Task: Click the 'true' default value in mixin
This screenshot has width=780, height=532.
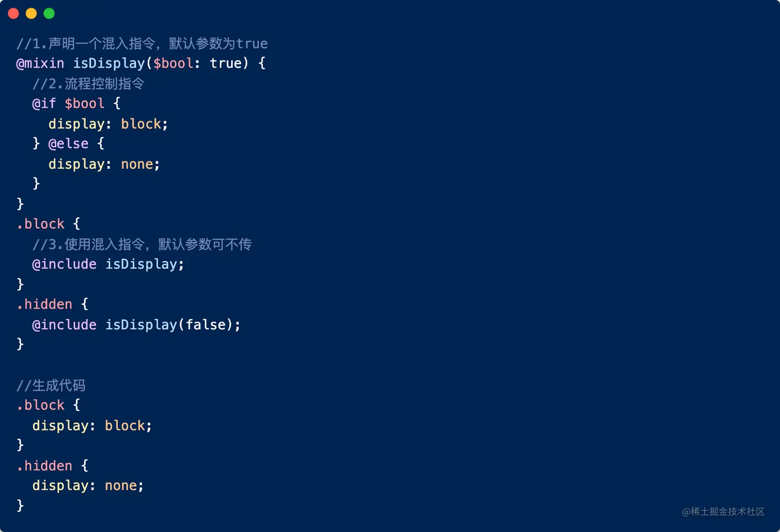Action: click(x=225, y=63)
